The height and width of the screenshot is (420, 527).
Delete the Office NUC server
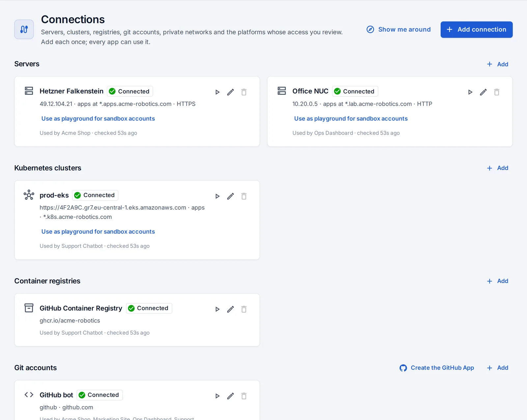pyautogui.click(x=497, y=92)
